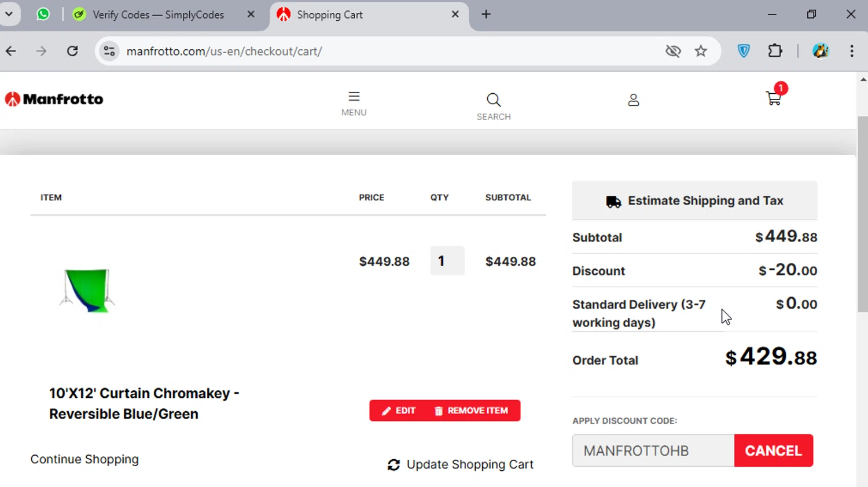868x487 pixels.
Task: Click Update Shopping Cart
Action: pyautogui.click(x=461, y=464)
